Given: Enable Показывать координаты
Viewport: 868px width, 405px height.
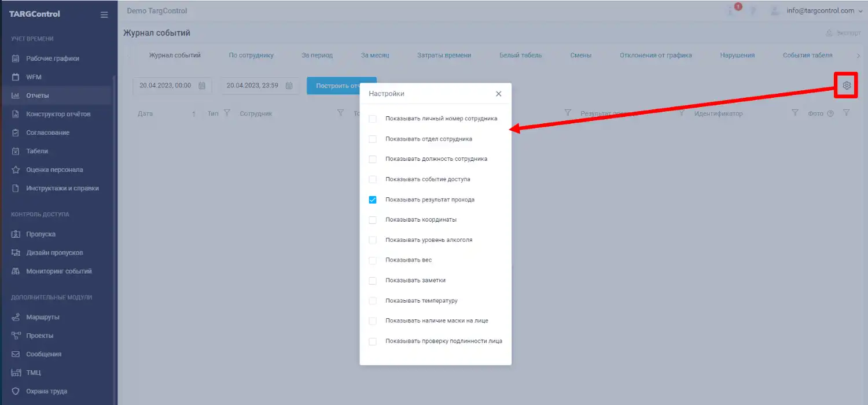Looking at the screenshot, I should pos(373,220).
